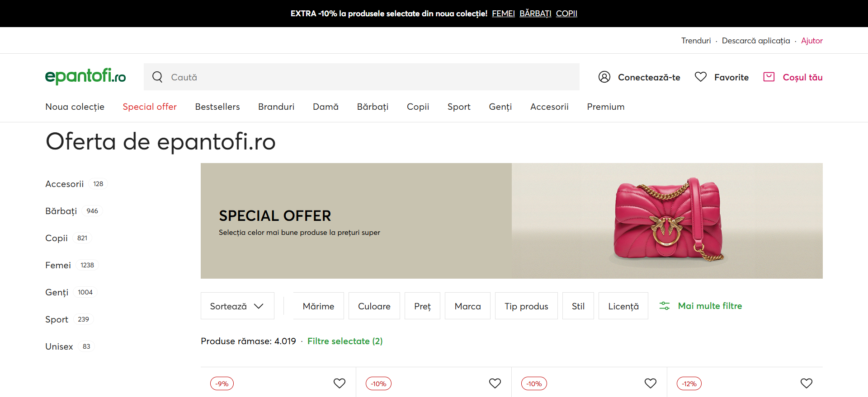The image size is (868, 397).
Task: Open the shopping bag cart icon
Action: click(769, 77)
